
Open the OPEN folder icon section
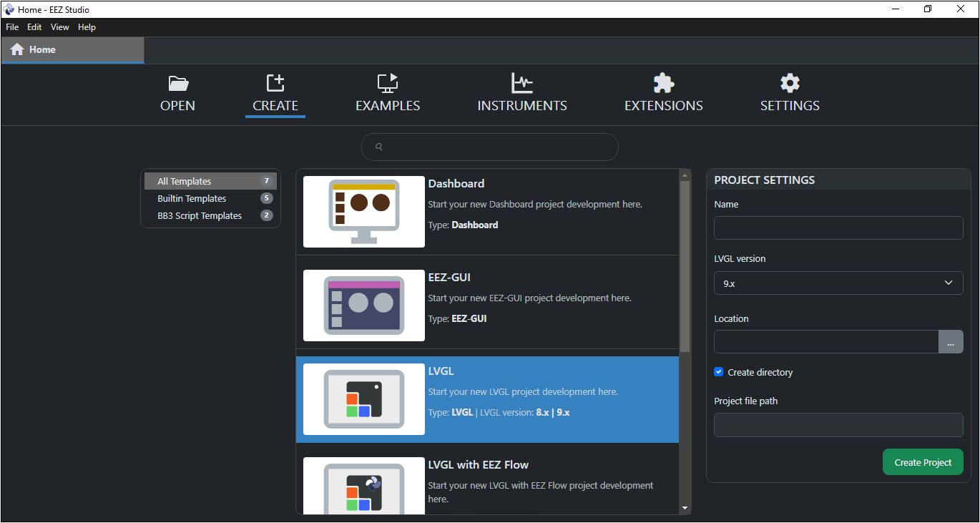click(178, 84)
